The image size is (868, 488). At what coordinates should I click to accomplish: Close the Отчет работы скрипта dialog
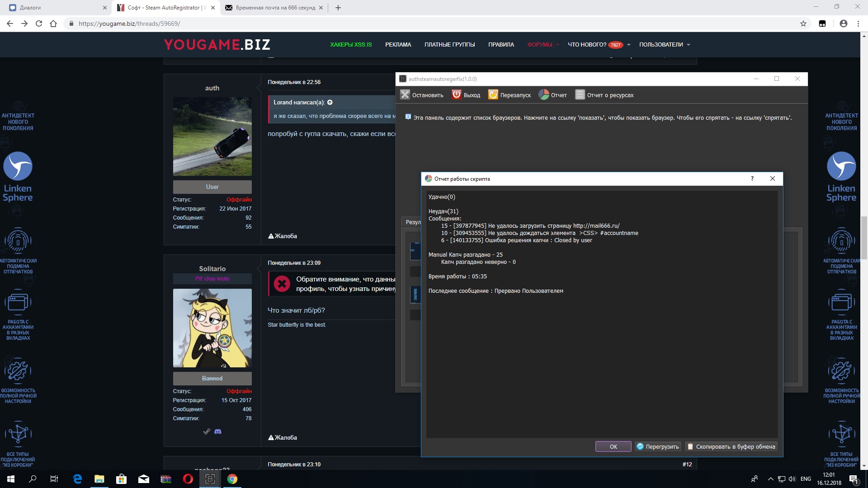click(773, 178)
